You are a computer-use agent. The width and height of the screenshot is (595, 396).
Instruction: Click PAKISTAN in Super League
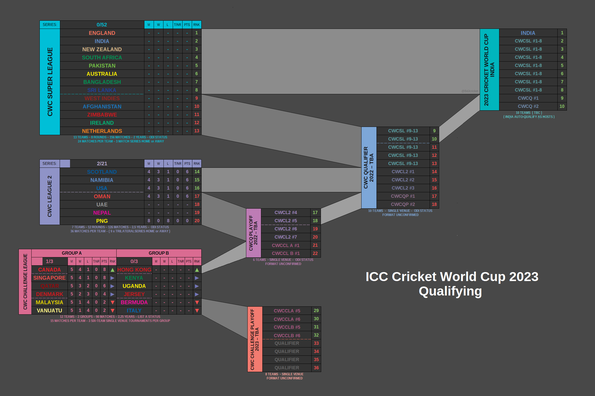click(102, 66)
